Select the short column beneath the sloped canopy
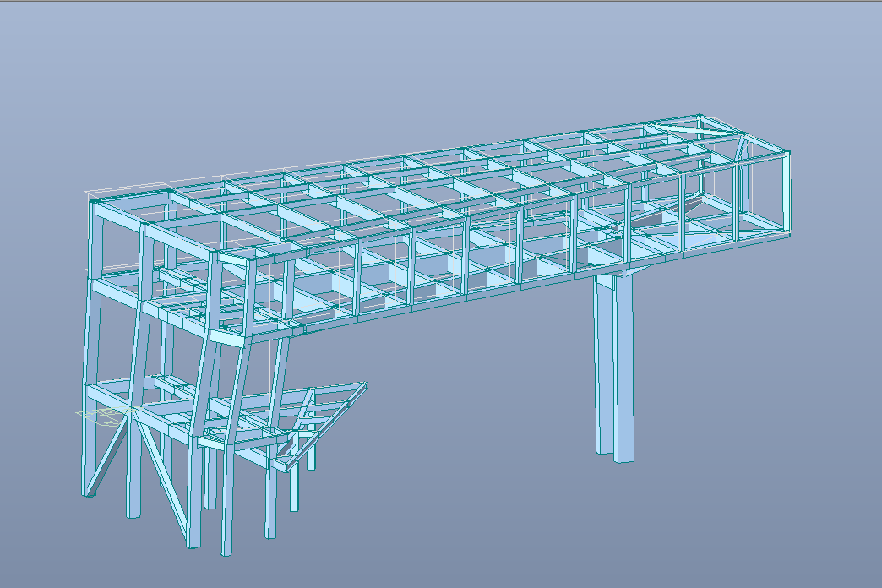 click(294, 488)
